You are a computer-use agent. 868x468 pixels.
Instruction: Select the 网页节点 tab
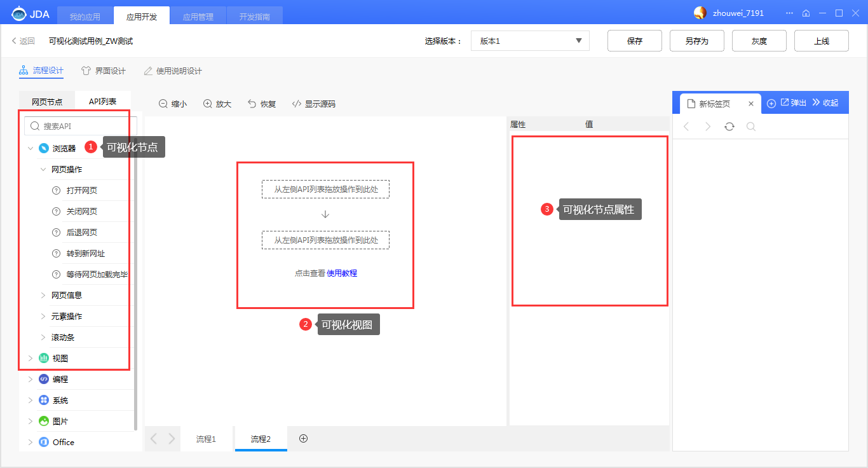[x=47, y=101]
